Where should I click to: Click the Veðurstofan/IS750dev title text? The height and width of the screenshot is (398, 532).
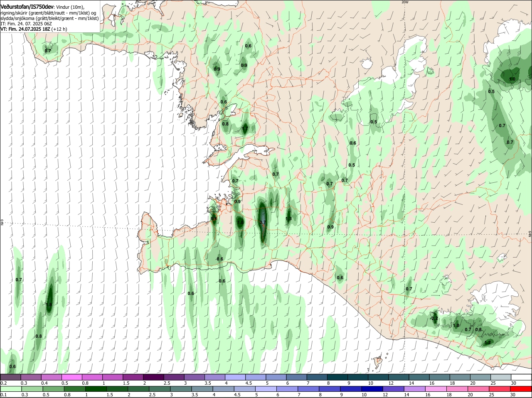(27, 6)
